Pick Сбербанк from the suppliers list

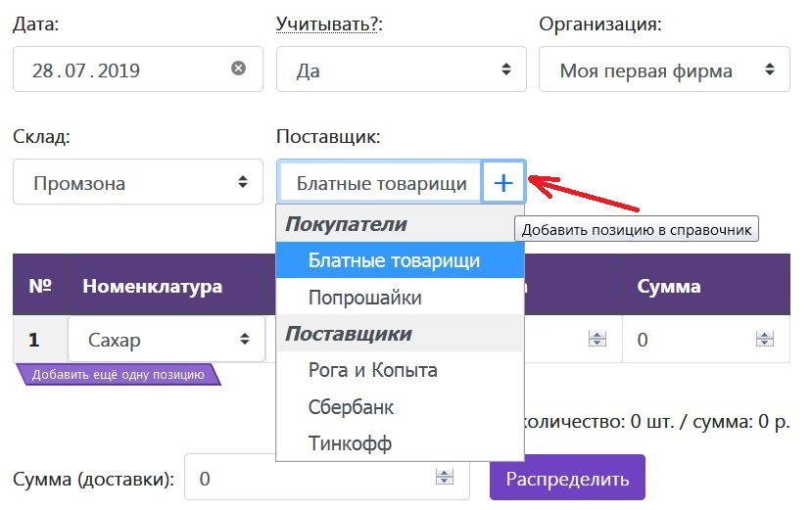(x=351, y=407)
